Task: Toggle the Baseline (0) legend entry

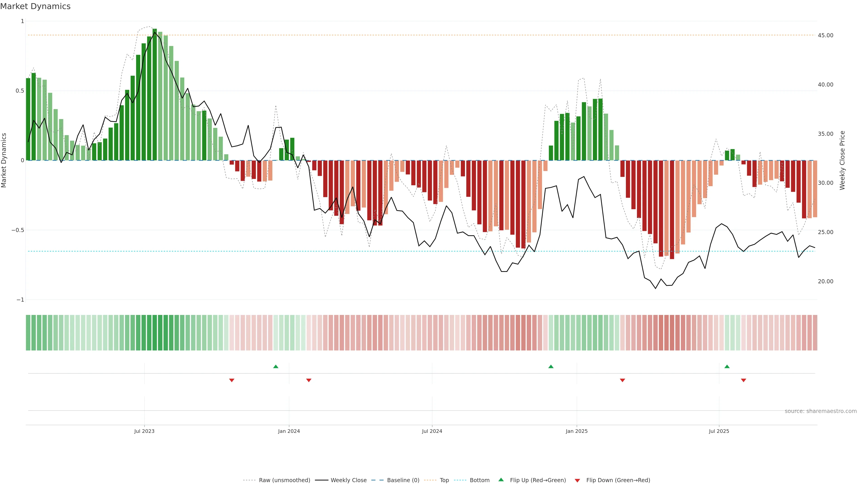Action: point(403,480)
